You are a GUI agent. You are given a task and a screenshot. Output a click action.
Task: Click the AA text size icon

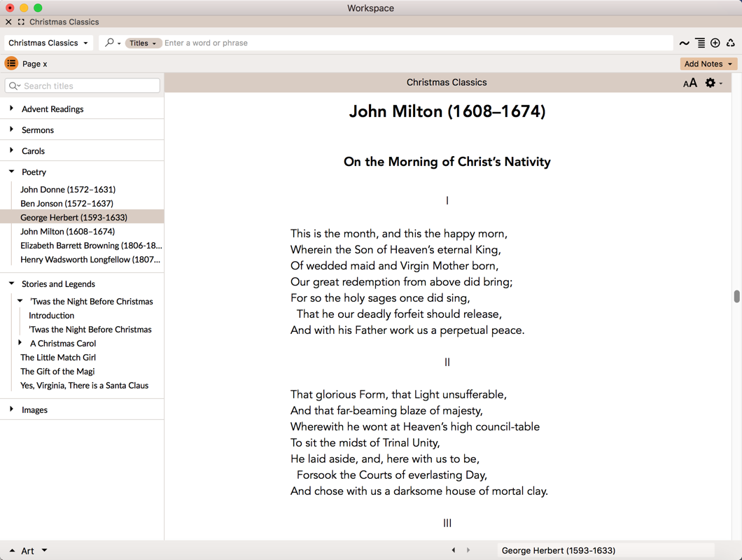(x=690, y=83)
